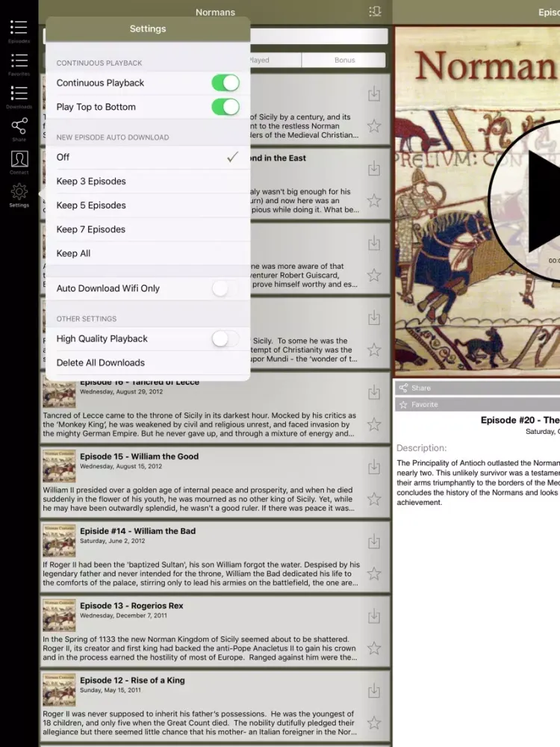Open the Downloads sidebar icon
This screenshot has width=560, height=747.
tap(19, 96)
